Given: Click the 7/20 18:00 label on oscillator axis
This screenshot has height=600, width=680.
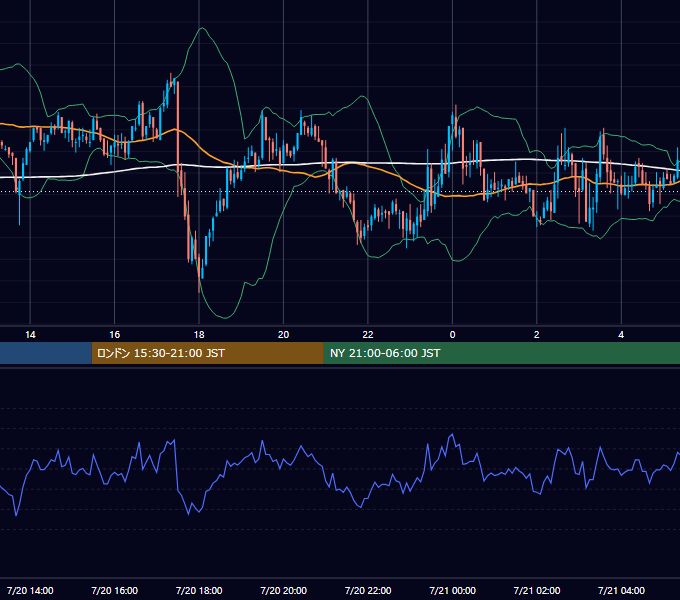Looking at the screenshot, I should [199, 590].
